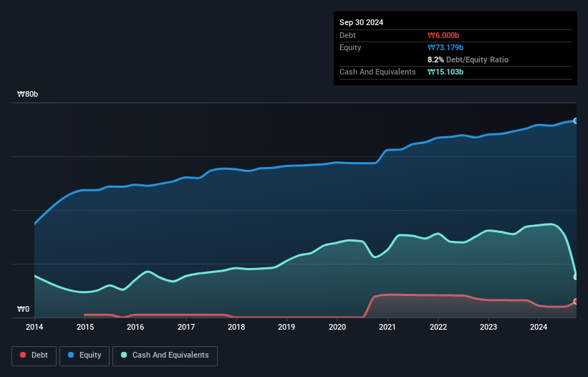Click the ₩6.000b debt value
Image resolution: width=588 pixels, height=377 pixels.
click(443, 35)
